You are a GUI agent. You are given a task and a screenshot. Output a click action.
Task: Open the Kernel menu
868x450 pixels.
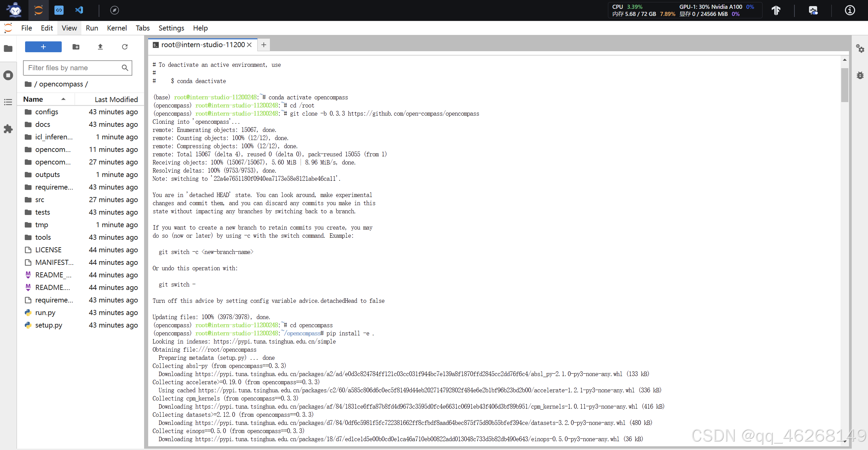(117, 28)
